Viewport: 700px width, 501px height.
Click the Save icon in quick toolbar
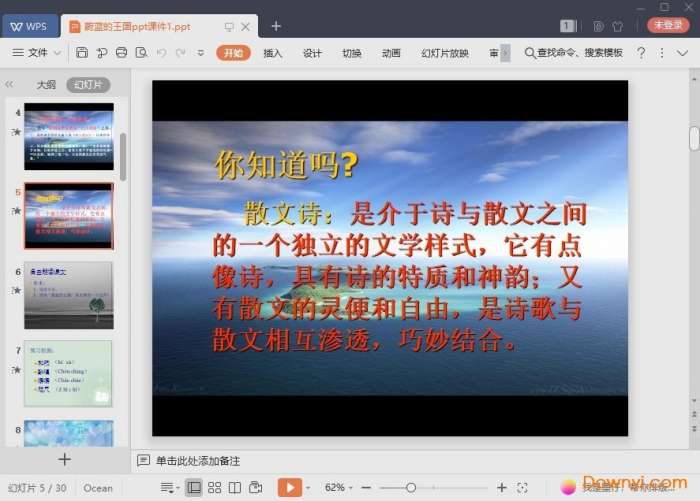82,53
